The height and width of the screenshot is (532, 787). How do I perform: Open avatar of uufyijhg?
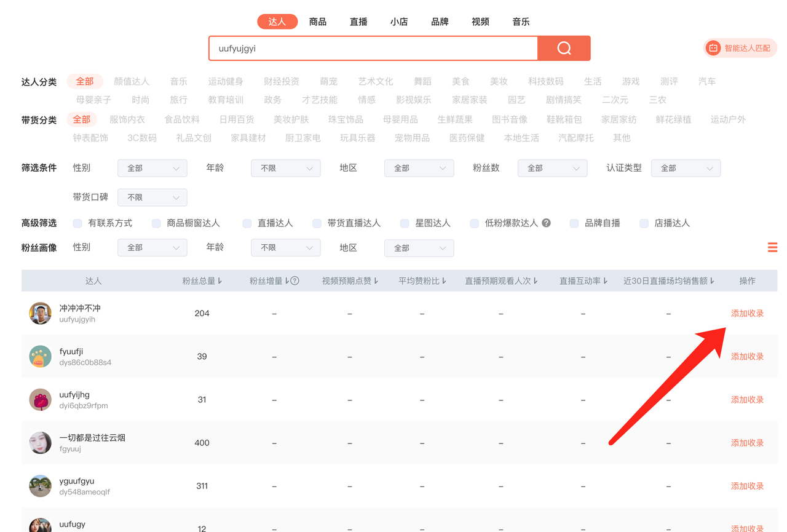[41, 400]
